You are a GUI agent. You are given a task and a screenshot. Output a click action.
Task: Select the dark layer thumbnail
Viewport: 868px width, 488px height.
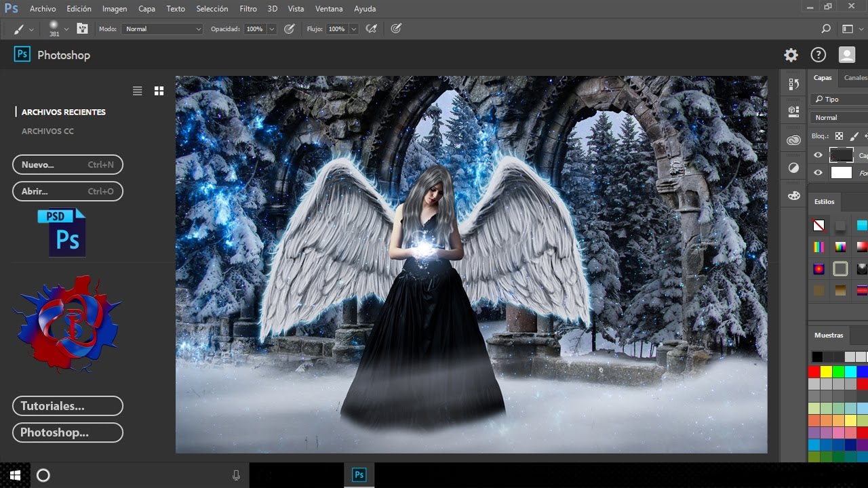[x=842, y=155]
